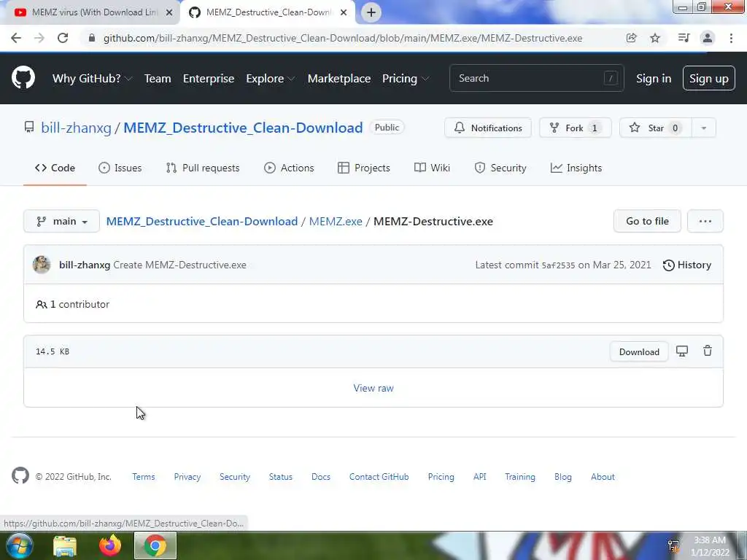Open the Issues tab

(120, 168)
